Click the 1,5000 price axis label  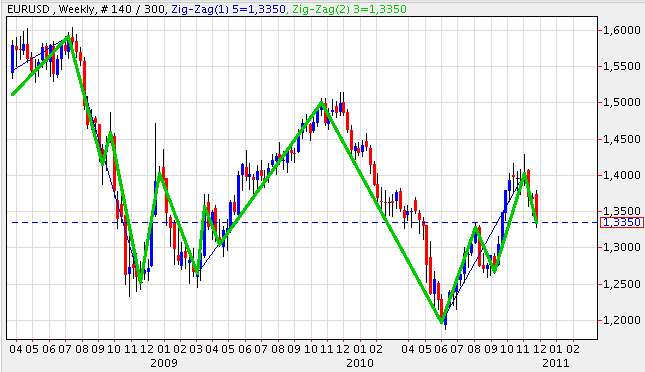(x=622, y=102)
